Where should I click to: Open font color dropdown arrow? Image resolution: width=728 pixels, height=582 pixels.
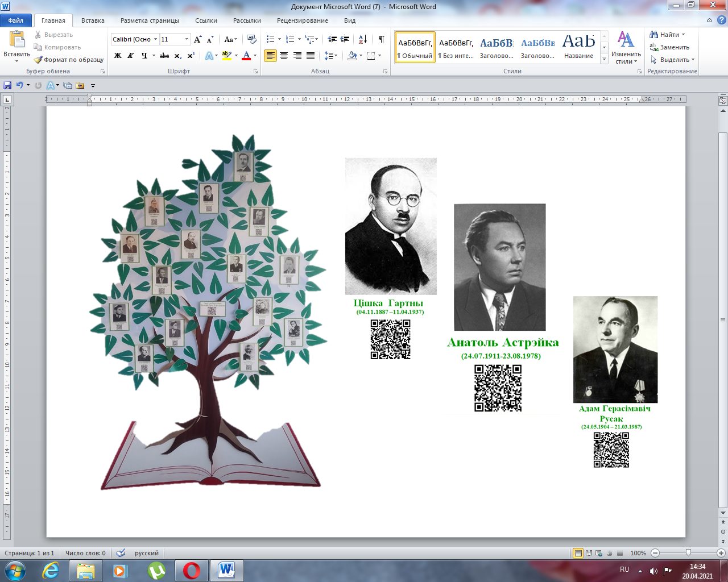coord(255,56)
